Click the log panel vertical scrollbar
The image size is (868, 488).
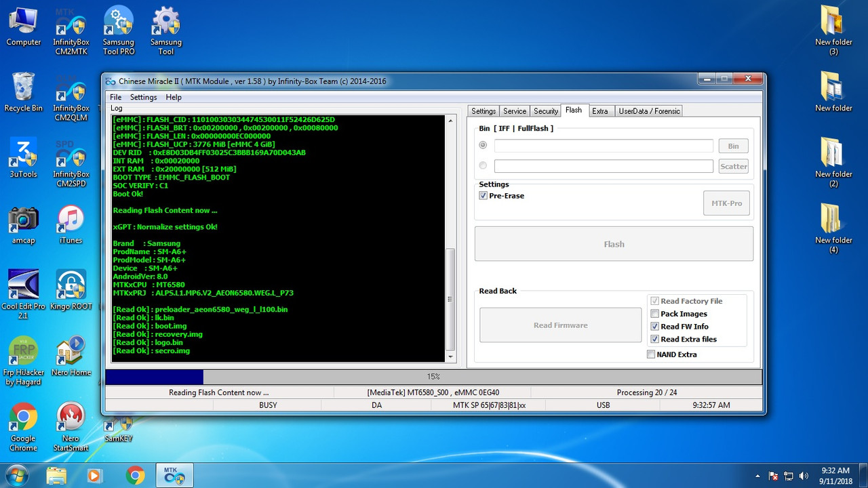pyautogui.click(x=451, y=239)
